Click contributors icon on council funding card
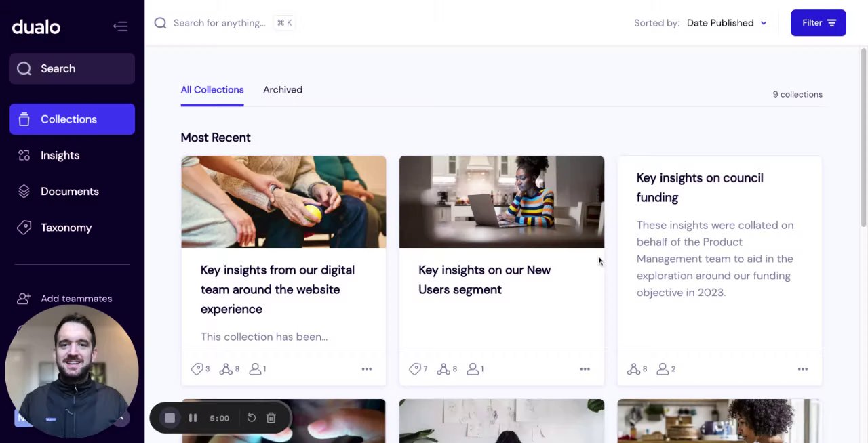The image size is (868, 443). pyautogui.click(x=663, y=369)
